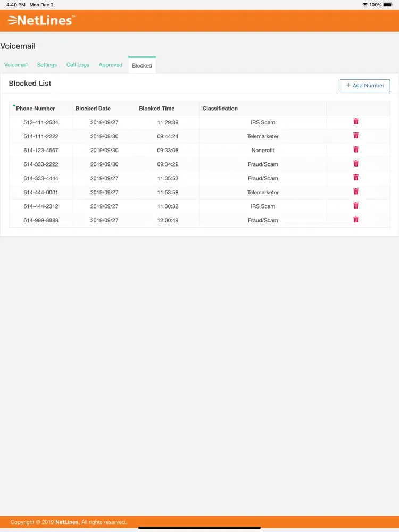This screenshot has height=532, width=399.
Task: Click blocked time 09:34:29
Action: [168, 164]
